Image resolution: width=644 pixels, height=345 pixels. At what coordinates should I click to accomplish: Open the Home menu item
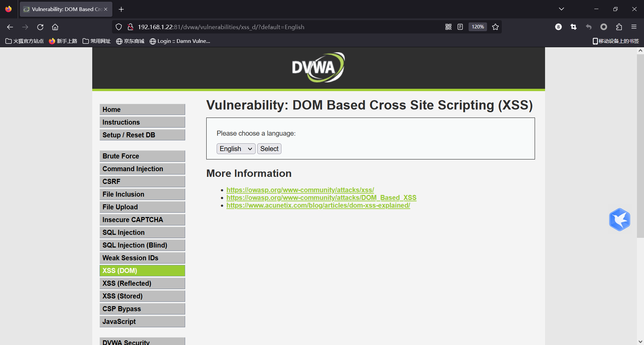coord(142,110)
